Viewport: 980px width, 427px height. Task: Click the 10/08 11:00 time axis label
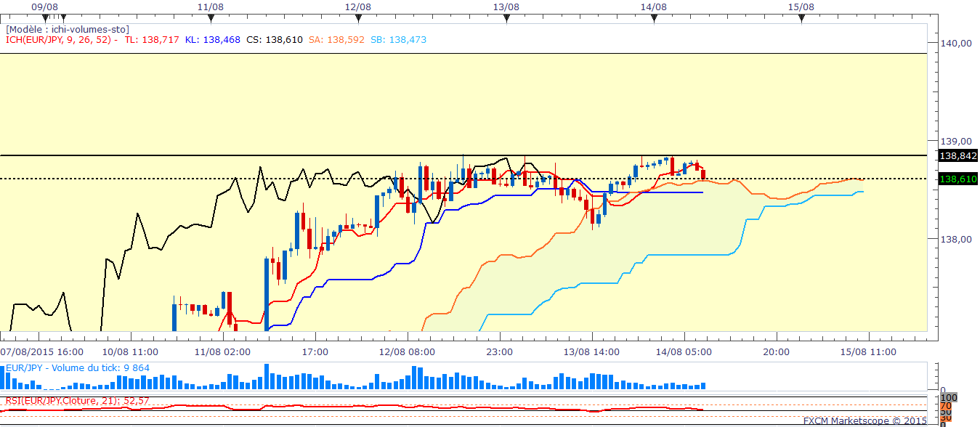coord(131,351)
